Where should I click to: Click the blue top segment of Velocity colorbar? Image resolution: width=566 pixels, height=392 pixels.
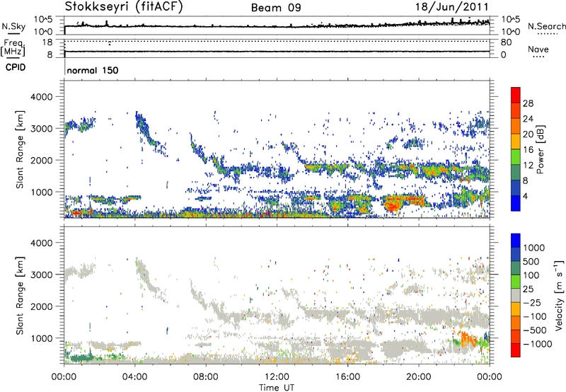pos(516,241)
